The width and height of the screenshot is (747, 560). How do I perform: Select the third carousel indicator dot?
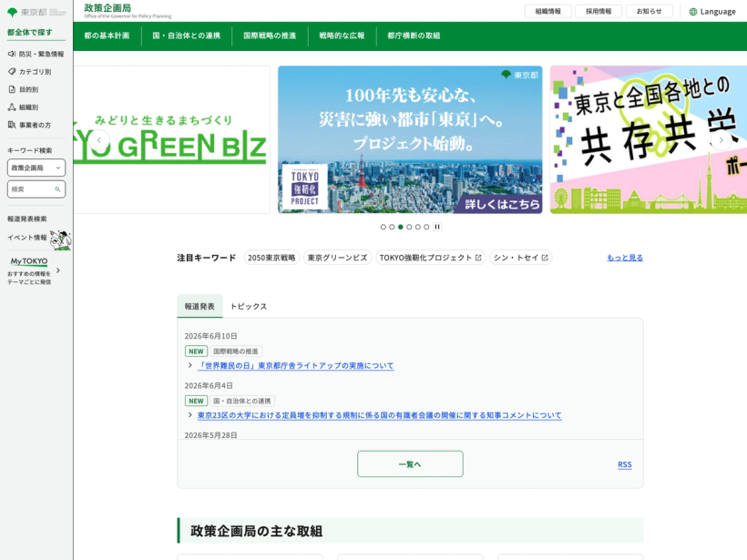click(x=401, y=227)
